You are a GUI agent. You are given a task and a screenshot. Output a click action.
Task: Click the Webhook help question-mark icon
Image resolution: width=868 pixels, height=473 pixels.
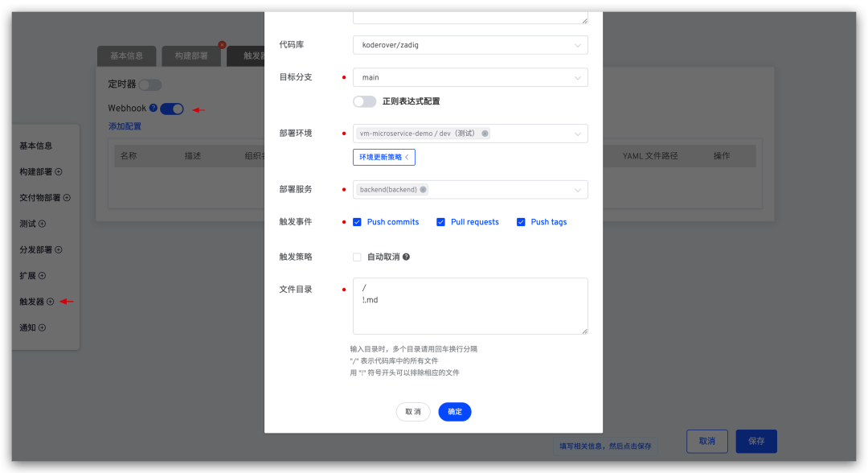(x=154, y=108)
